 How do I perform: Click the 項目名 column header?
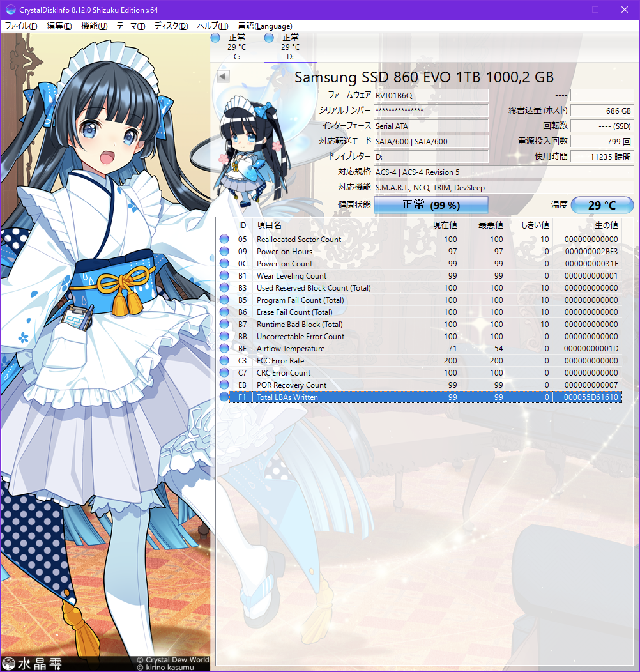[x=334, y=225]
